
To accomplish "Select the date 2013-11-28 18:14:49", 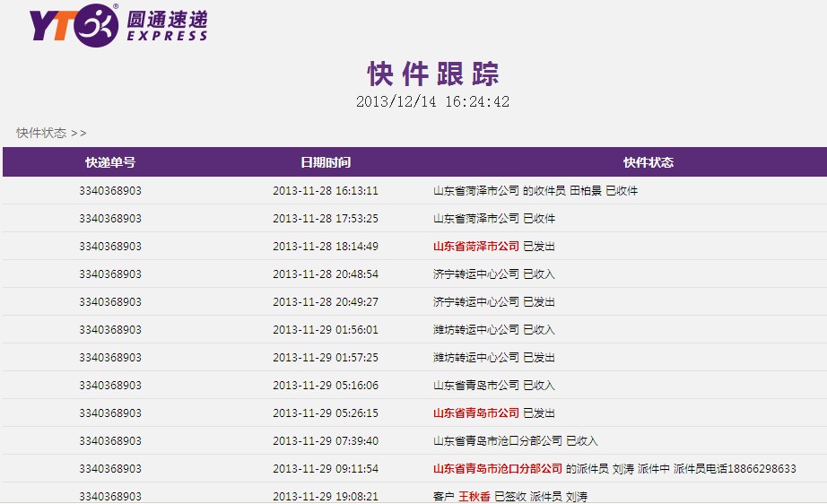I will click(x=326, y=247).
